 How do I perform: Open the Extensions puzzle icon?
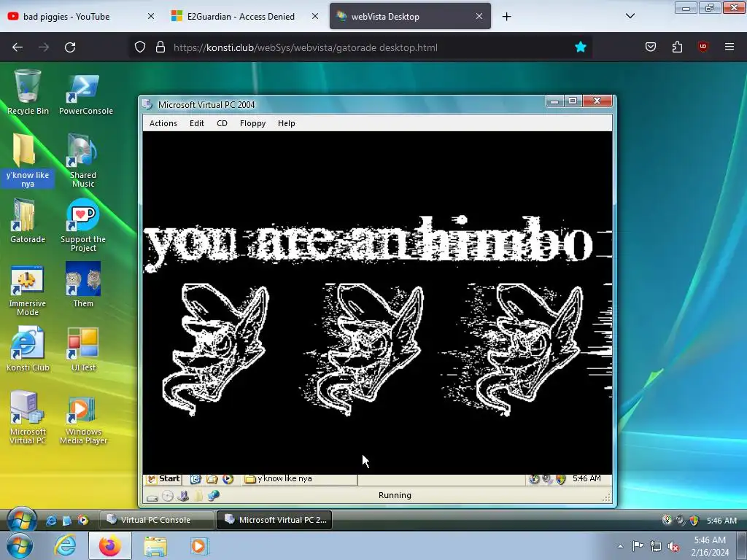tap(677, 47)
